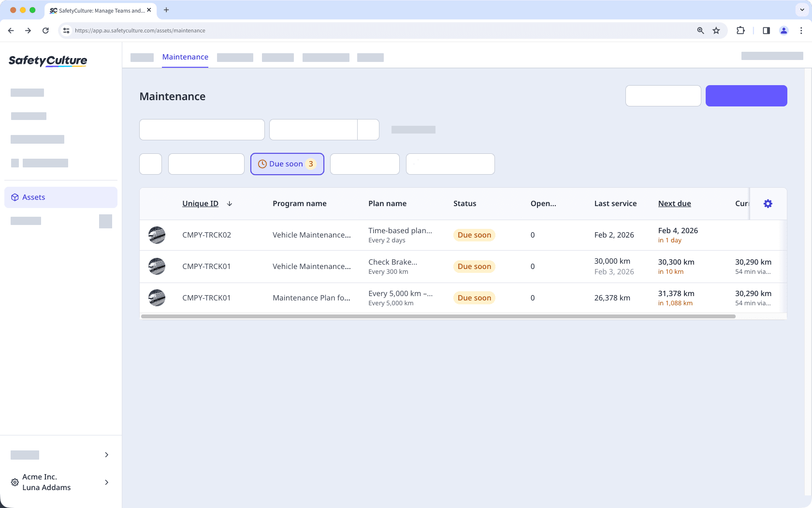The image size is (812, 508).
Task: Click the magnifier icon in the address bar
Action: coord(700,30)
